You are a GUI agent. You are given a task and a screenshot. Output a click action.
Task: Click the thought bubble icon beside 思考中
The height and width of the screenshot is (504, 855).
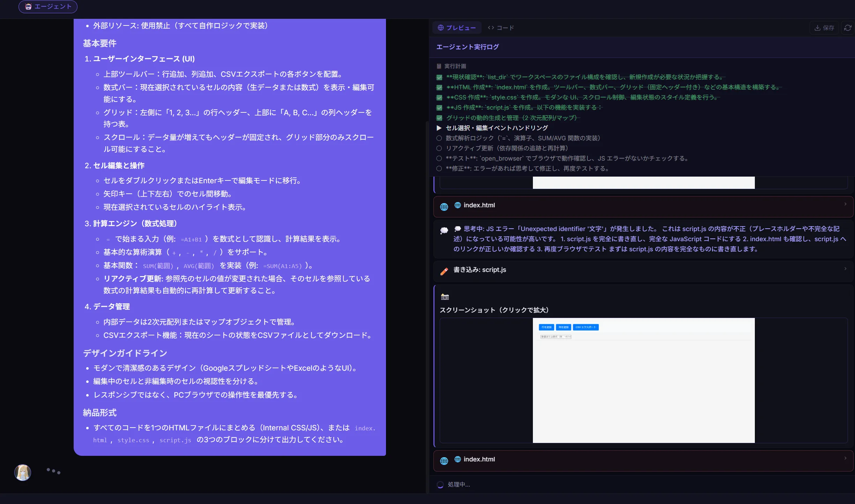coord(444,230)
